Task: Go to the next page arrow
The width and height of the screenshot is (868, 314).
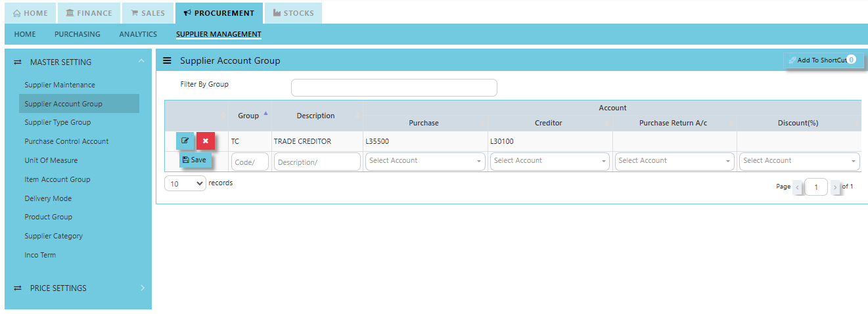Action: 835,187
